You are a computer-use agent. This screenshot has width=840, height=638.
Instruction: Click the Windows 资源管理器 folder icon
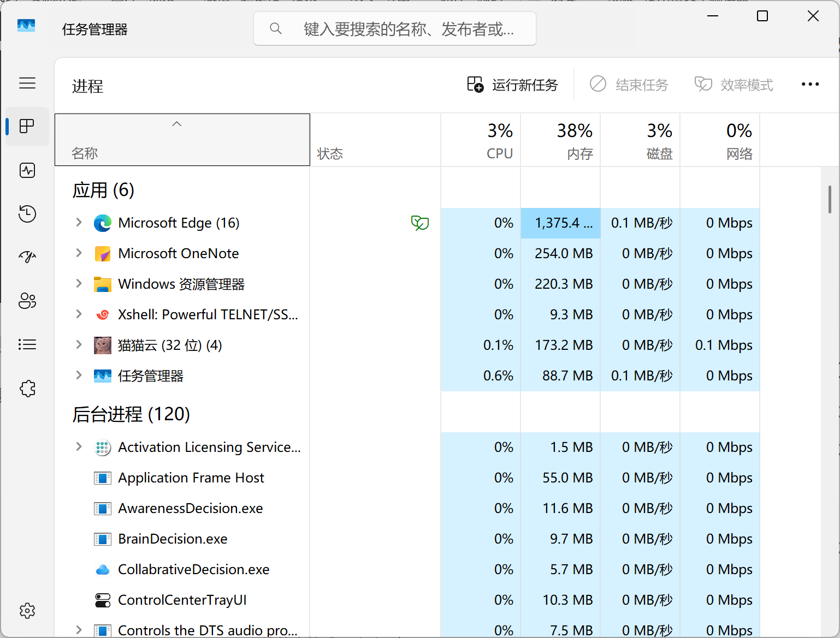pyautogui.click(x=103, y=284)
